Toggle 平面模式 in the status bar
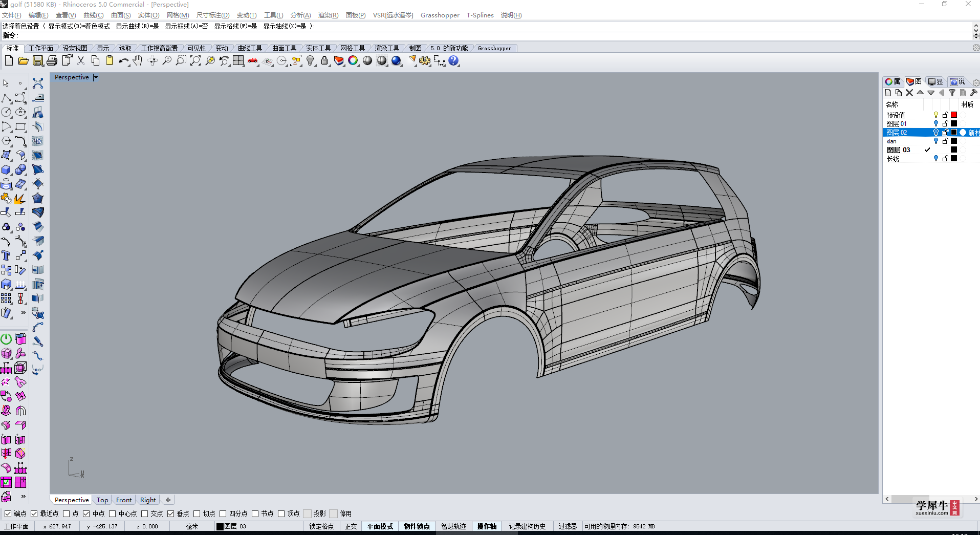980x535 pixels. click(380, 526)
